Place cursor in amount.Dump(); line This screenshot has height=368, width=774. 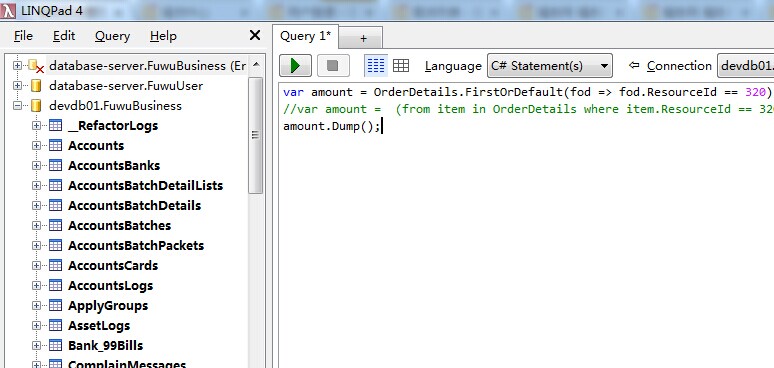click(x=332, y=126)
